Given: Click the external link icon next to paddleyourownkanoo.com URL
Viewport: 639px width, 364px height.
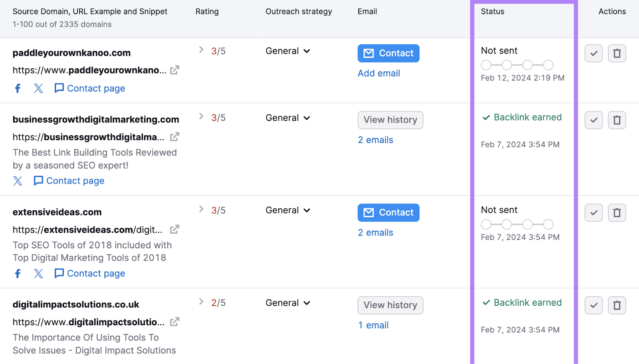Looking at the screenshot, I should pos(174,70).
